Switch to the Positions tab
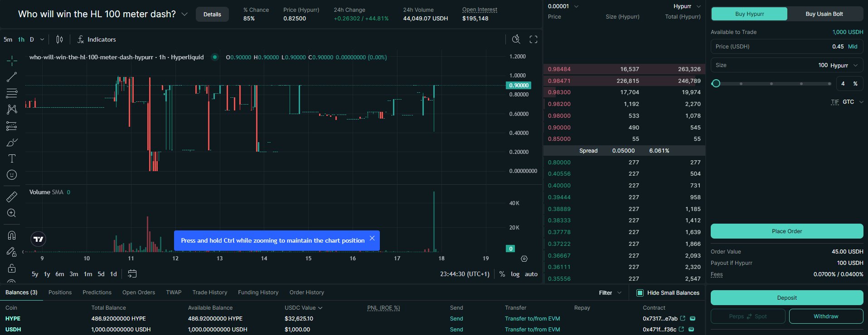 [60, 292]
